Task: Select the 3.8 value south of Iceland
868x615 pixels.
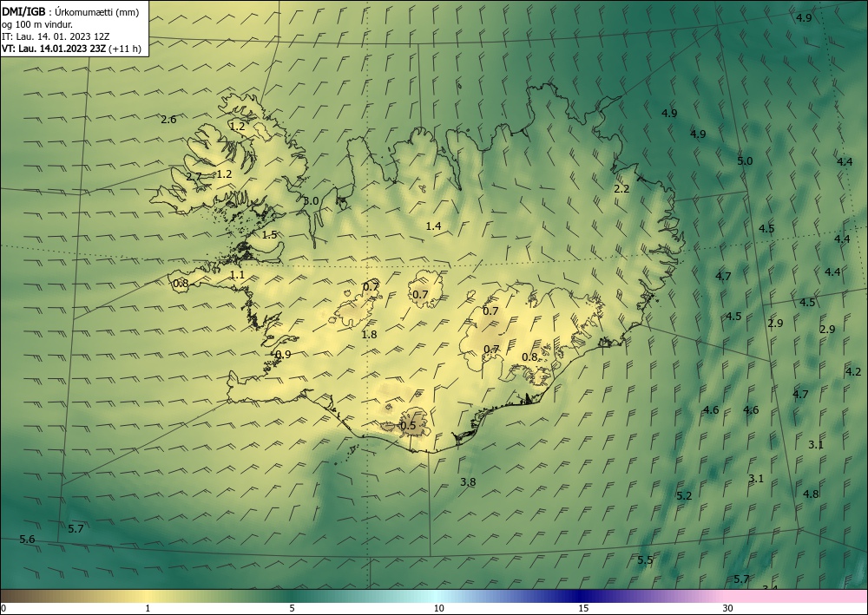Action: pyautogui.click(x=468, y=482)
